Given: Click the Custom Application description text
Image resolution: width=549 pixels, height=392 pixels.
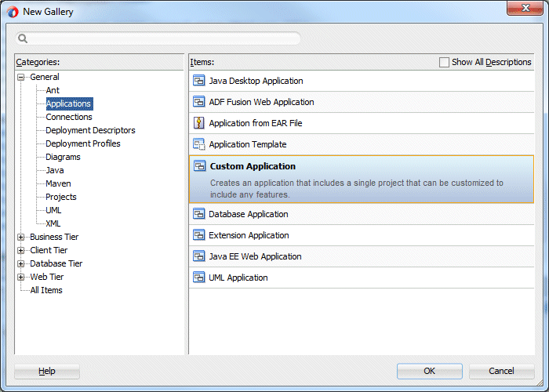Looking at the screenshot, I should click(356, 189).
